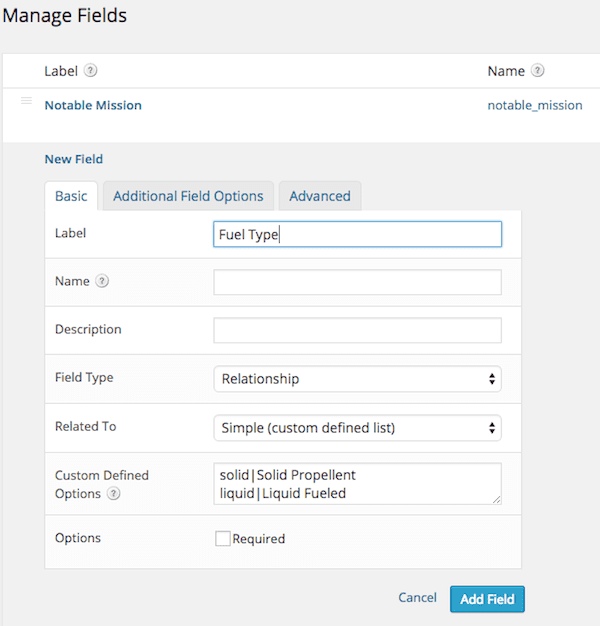This screenshot has height=626, width=600.
Task: Focus the Name text input
Action: (x=357, y=283)
